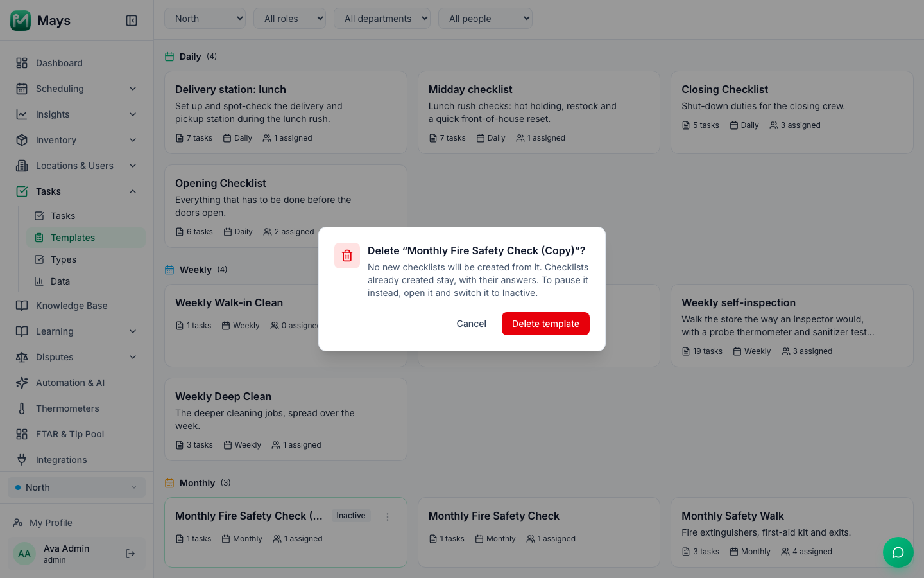The height and width of the screenshot is (578, 924).
Task: Open the Data sub-item
Action: click(86, 281)
